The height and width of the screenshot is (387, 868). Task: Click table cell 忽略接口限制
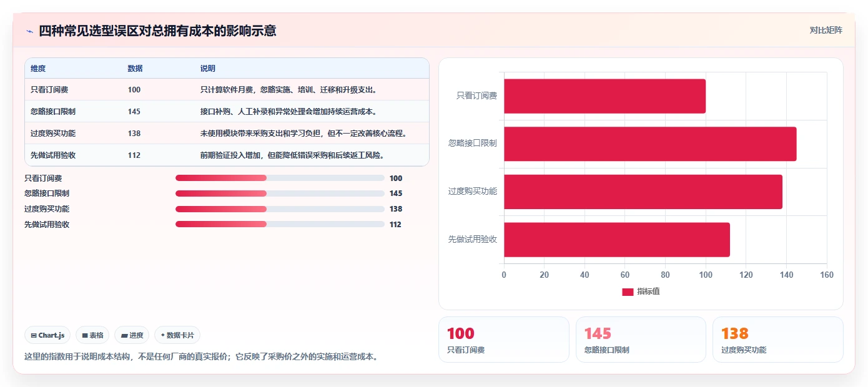click(x=53, y=112)
